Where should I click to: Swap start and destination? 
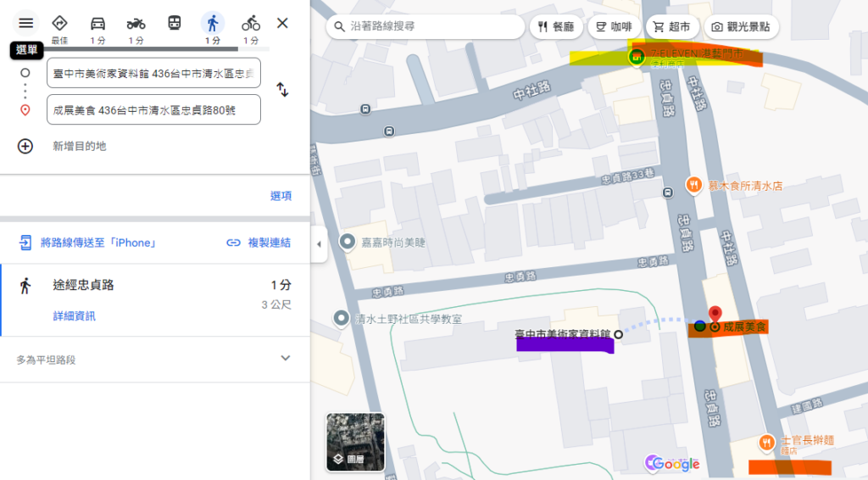pyautogui.click(x=282, y=90)
